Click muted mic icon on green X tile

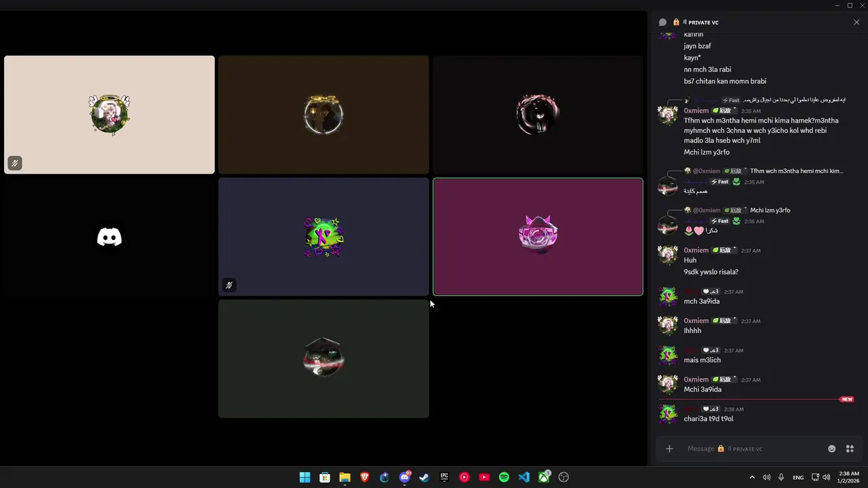229,285
